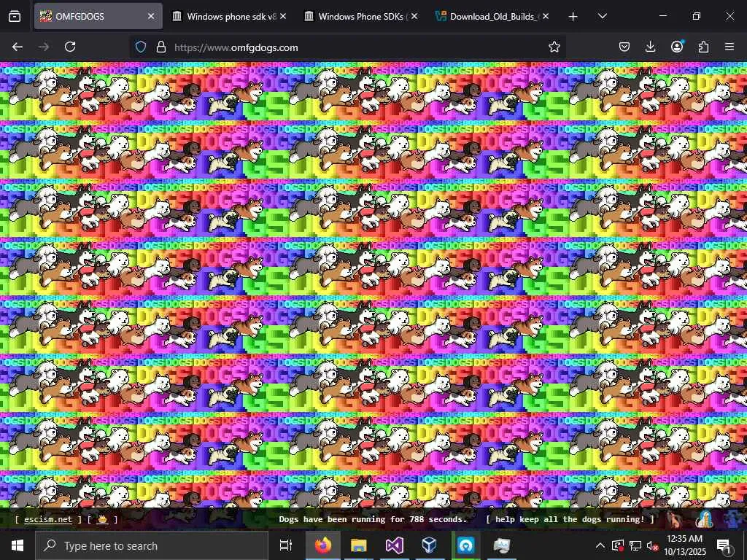Open the Firefox account menu

click(677, 47)
